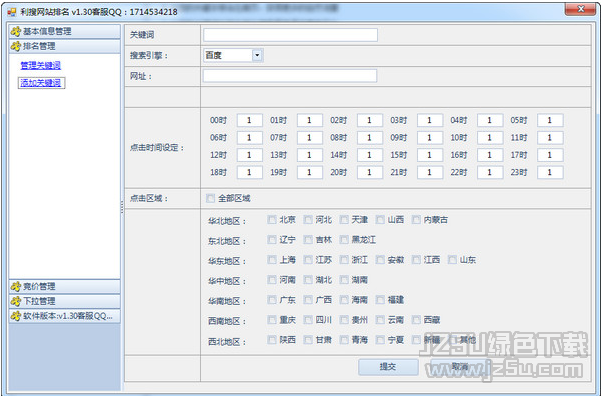
Task: Open the 排名管理 section
Action: tap(64, 46)
